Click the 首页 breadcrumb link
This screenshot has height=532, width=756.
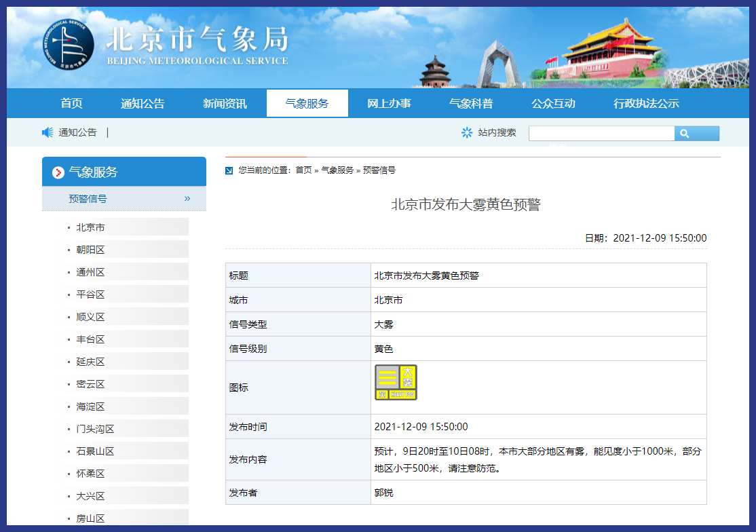303,170
